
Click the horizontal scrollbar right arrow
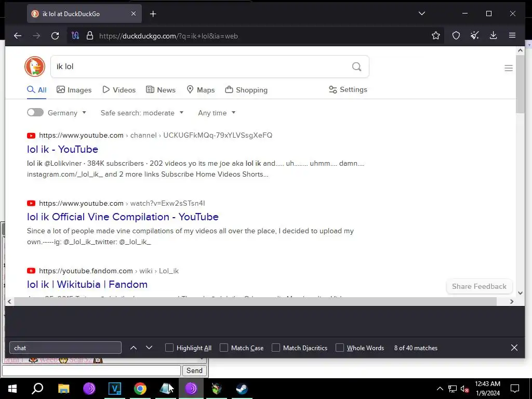pos(512,301)
